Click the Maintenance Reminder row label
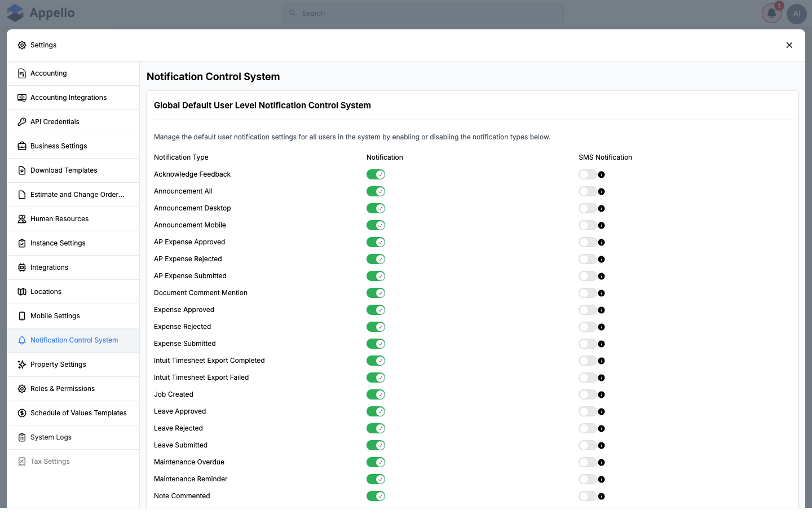The image size is (812, 518). (191, 479)
